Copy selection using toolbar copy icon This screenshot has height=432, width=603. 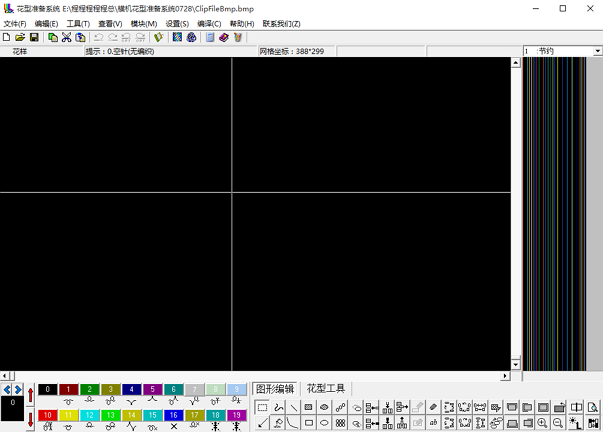tap(53, 37)
